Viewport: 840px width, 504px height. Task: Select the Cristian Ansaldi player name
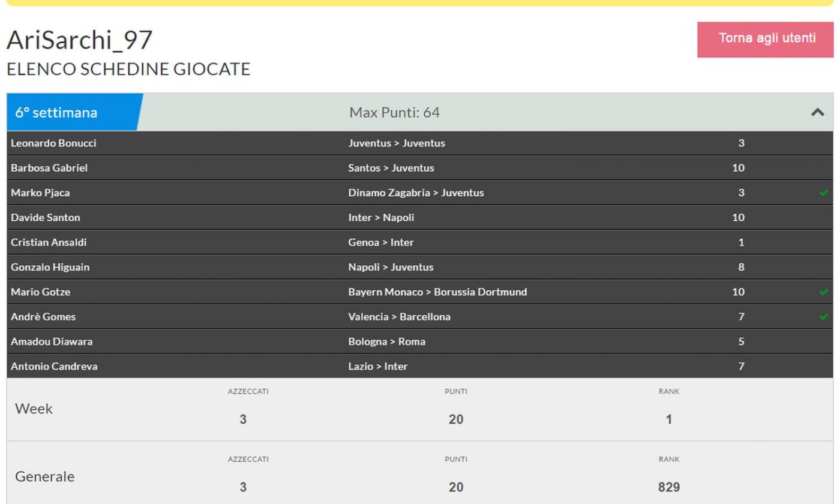click(x=49, y=242)
